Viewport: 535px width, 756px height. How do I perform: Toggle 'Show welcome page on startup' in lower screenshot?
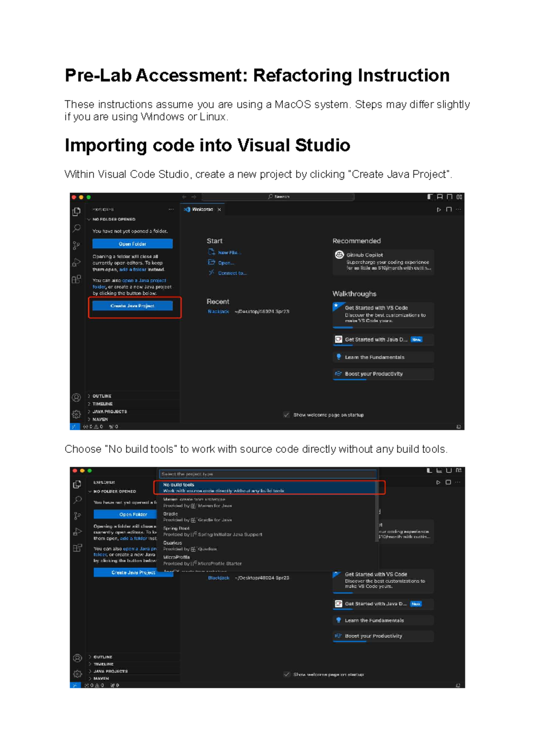point(287,674)
